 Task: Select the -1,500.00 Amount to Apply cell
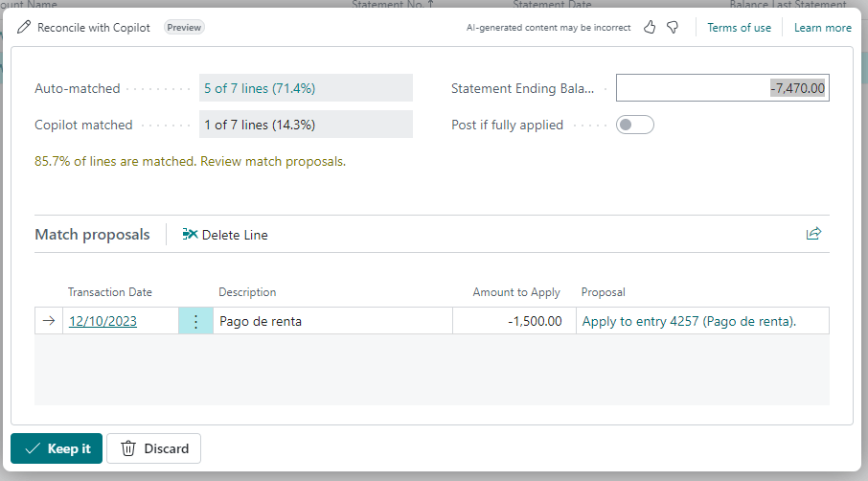coord(514,322)
